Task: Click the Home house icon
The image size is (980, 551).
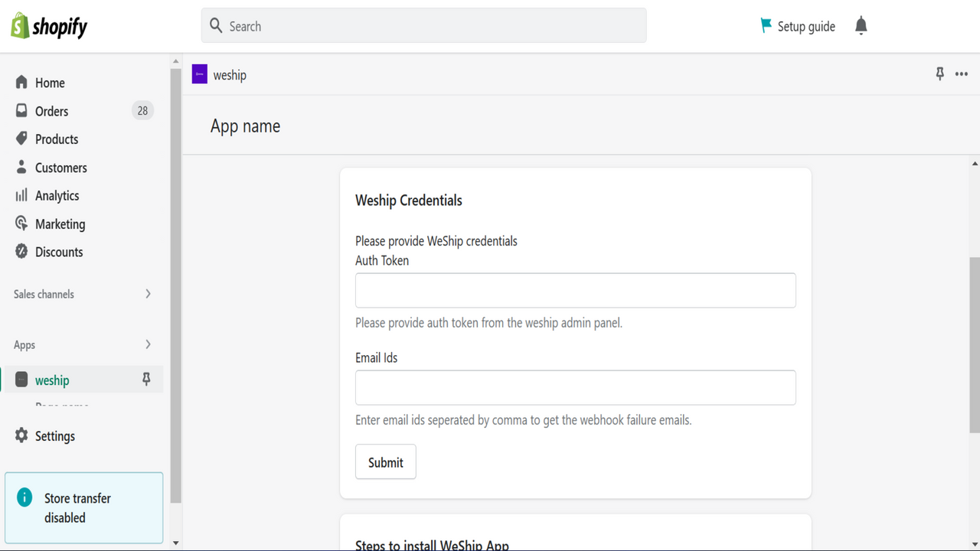Action: click(x=21, y=82)
